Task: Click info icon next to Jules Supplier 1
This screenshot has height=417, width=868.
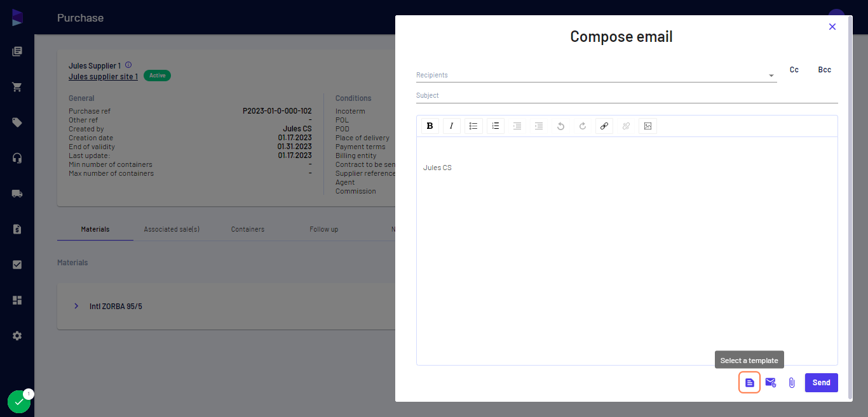Action: (128, 65)
